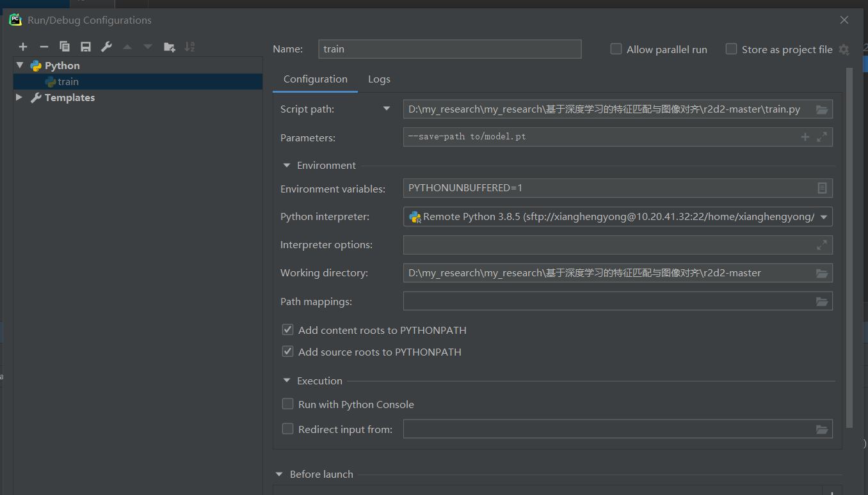Enable Store as project file
868x495 pixels.
(731, 49)
